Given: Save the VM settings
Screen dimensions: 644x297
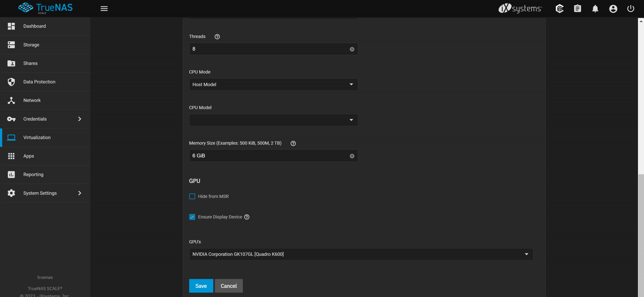Looking at the screenshot, I should click(201, 286).
